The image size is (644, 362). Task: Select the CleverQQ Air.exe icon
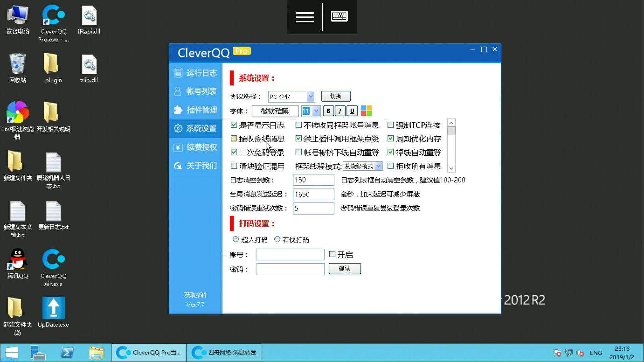click(53, 268)
